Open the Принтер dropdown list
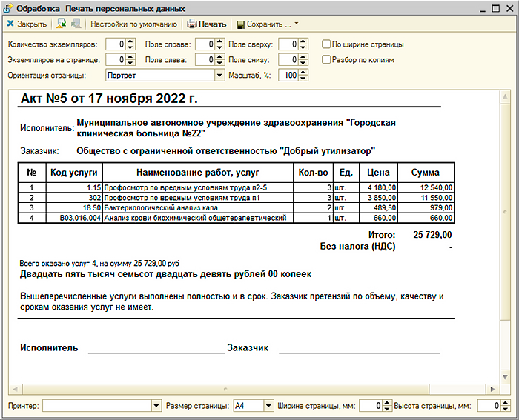 (156, 406)
